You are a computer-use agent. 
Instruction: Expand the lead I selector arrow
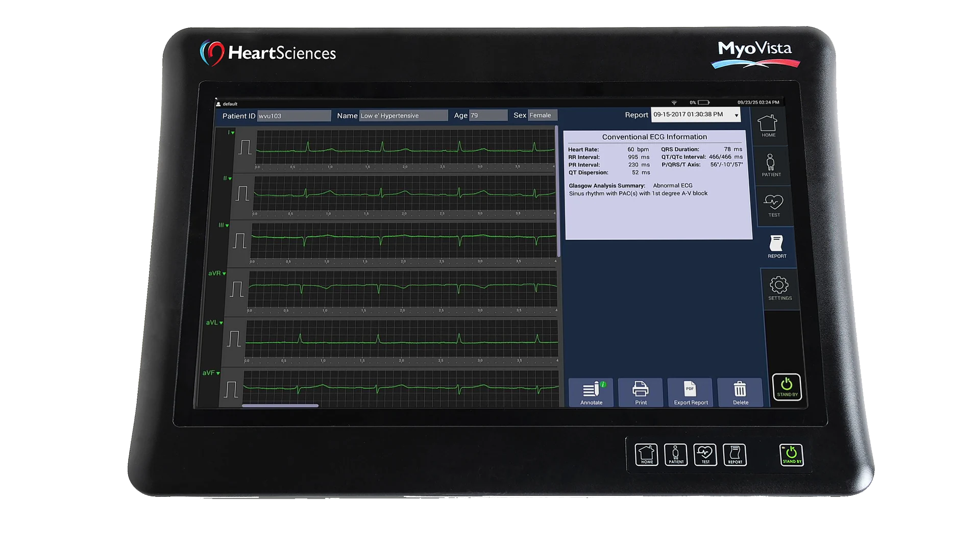pyautogui.click(x=233, y=133)
